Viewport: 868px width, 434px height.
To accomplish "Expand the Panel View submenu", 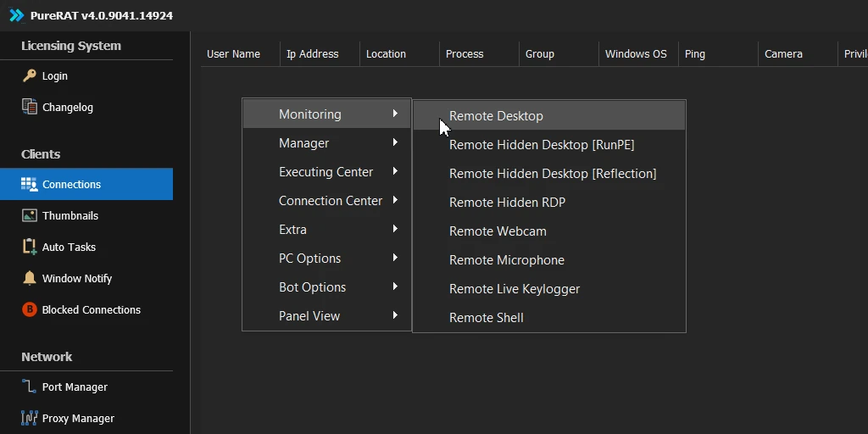I will 326,315.
